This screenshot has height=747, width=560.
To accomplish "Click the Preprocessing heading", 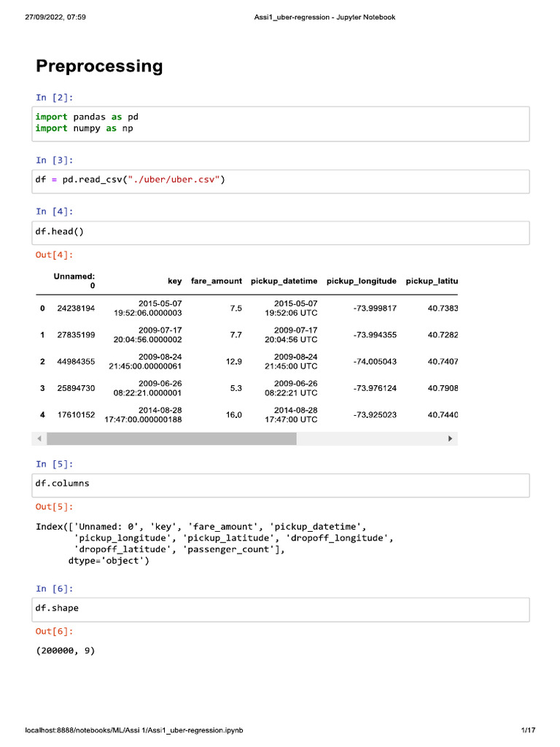I will 99,66.
